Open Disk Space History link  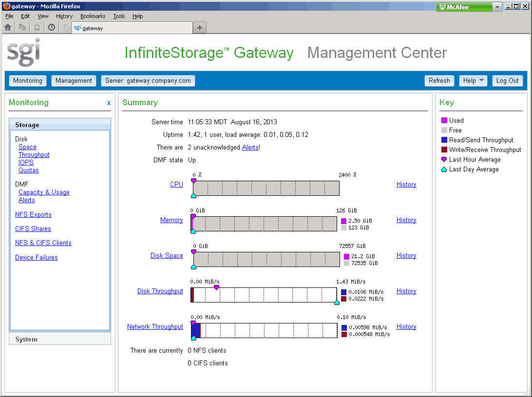406,256
